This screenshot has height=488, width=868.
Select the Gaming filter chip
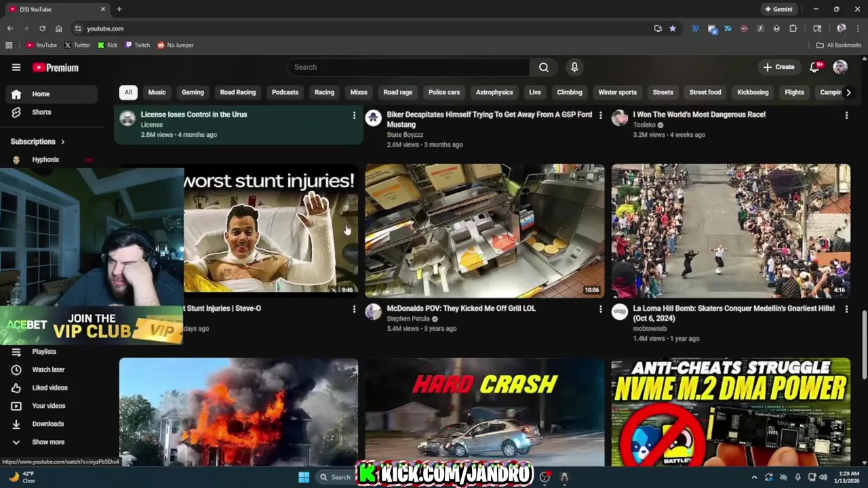(x=193, y=92)
